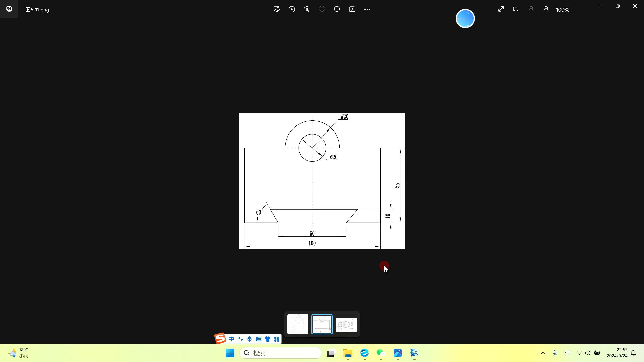Open Sogou input method logo
The height and width of the screenshot is (362, 644).
coord(220,338)
